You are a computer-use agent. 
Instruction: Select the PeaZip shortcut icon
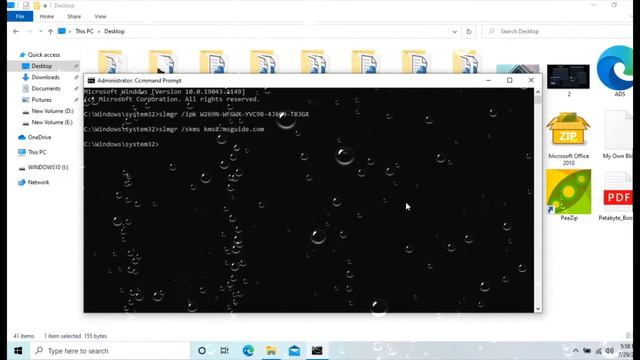coord(569,195)
